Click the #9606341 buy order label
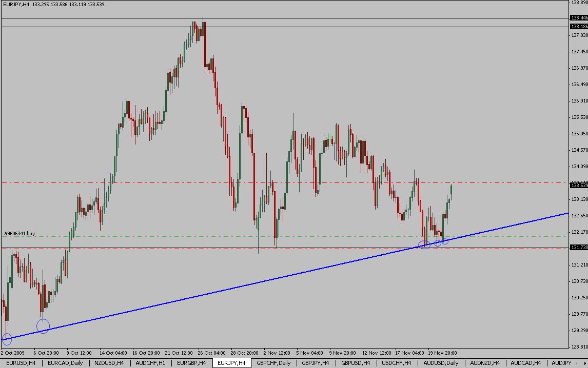 coord(19,233)
